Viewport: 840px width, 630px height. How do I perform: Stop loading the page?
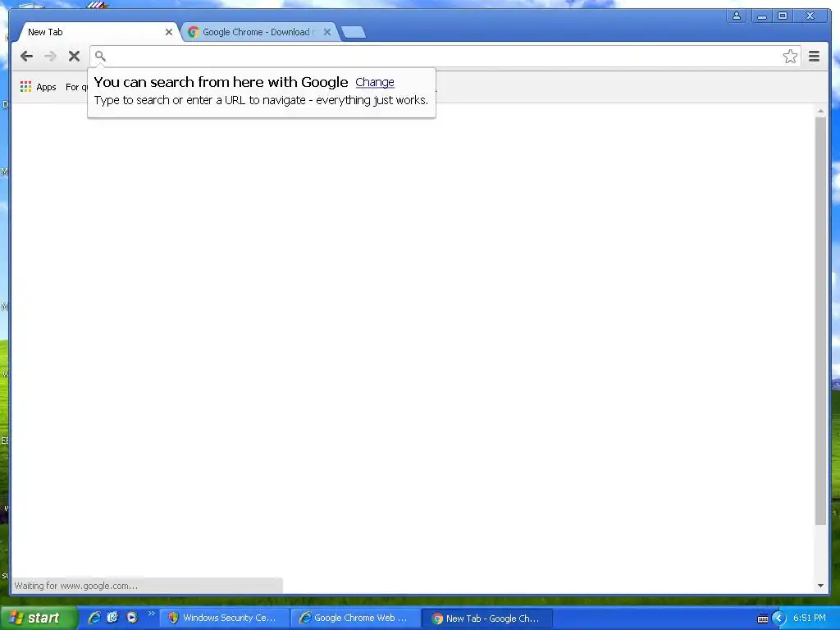point(74,57)
